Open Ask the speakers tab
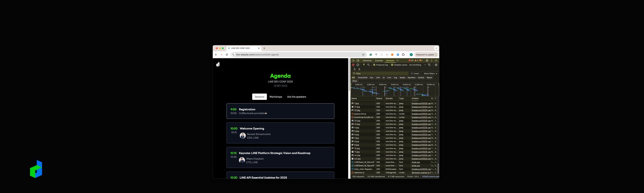The image size is (644, 193). click(x=297, y=97)
